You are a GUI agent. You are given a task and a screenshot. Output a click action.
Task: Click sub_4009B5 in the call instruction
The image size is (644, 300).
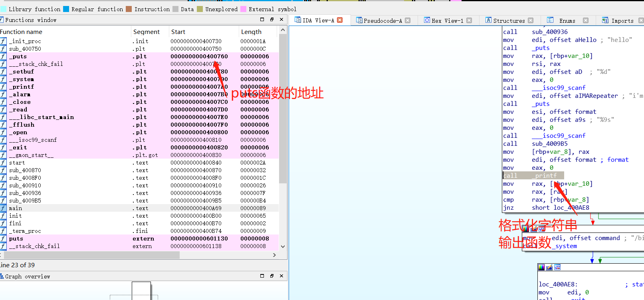549,143
